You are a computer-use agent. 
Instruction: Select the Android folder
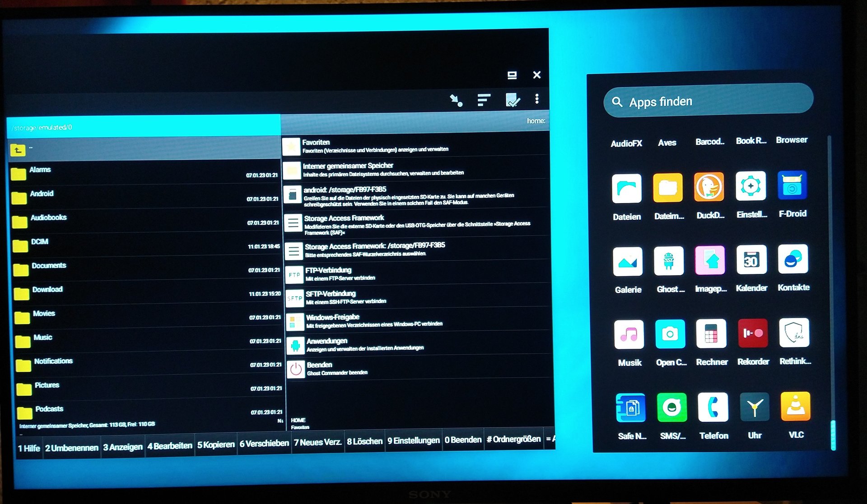click(146, 196)
